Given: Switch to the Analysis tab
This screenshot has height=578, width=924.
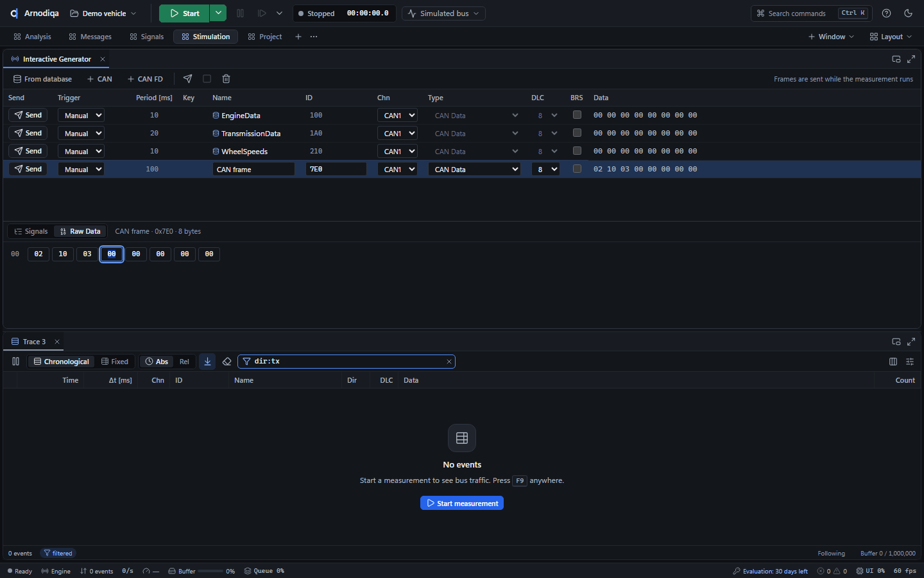Looking at the screenshot, I should click(x=32, y=37).
